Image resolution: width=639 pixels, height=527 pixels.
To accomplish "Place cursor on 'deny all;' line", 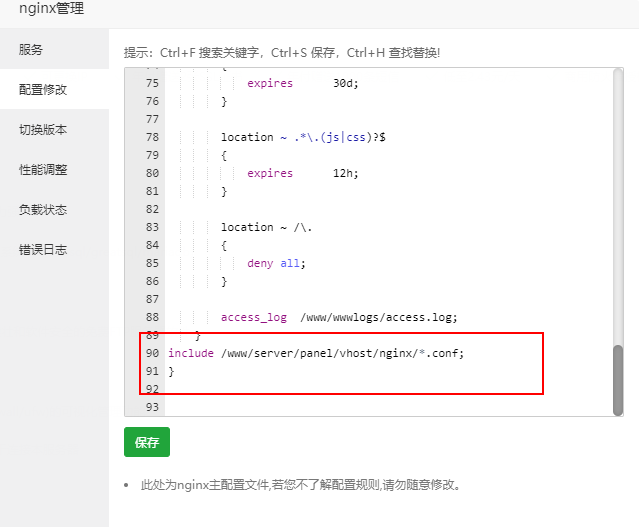I will tap(276, 263).
